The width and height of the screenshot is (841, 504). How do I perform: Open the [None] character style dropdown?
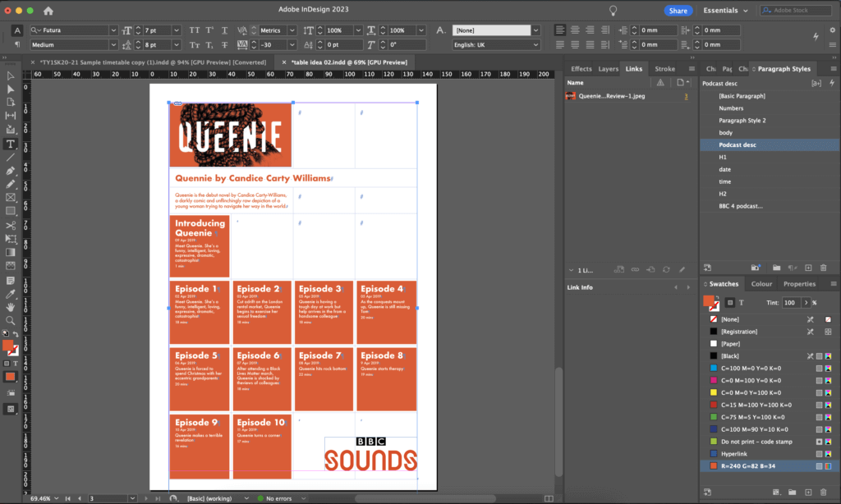pos(535,30)
